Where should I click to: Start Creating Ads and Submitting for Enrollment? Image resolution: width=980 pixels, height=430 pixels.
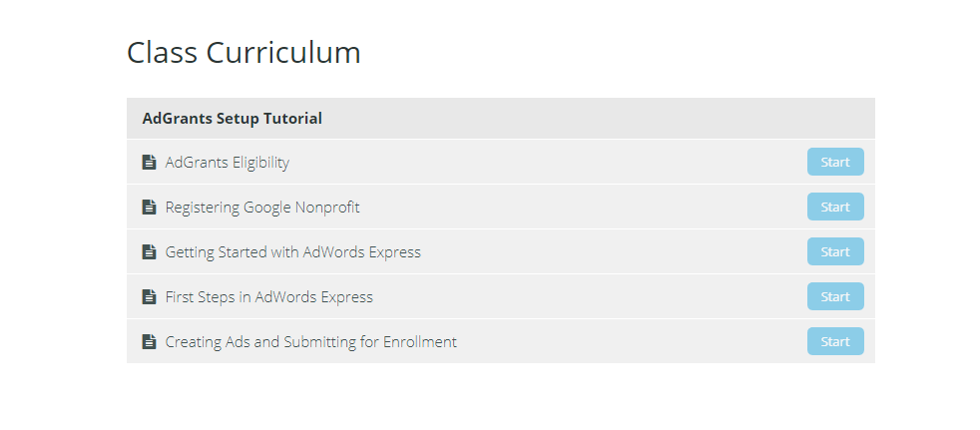835,342
